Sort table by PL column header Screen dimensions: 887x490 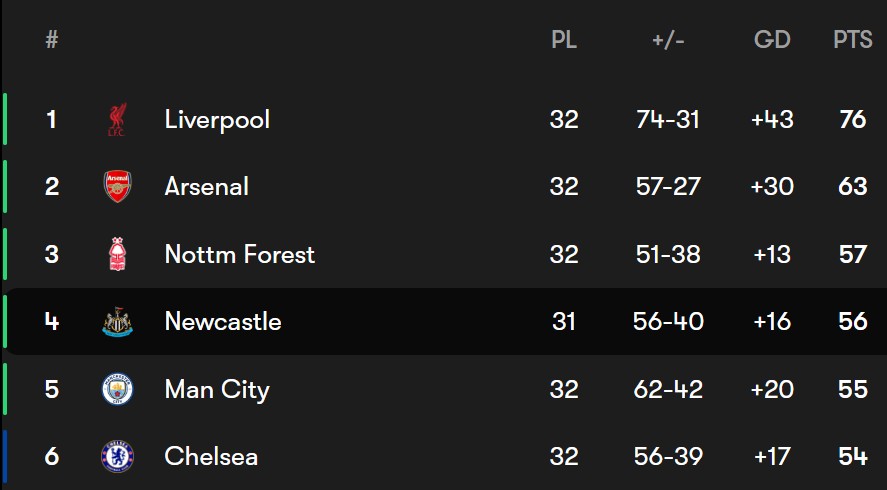564,40
